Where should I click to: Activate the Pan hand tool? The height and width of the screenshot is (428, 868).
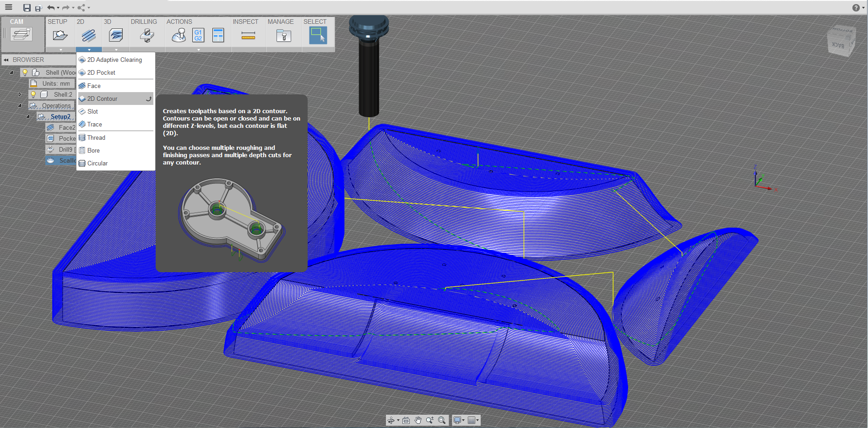coord(418,420)
